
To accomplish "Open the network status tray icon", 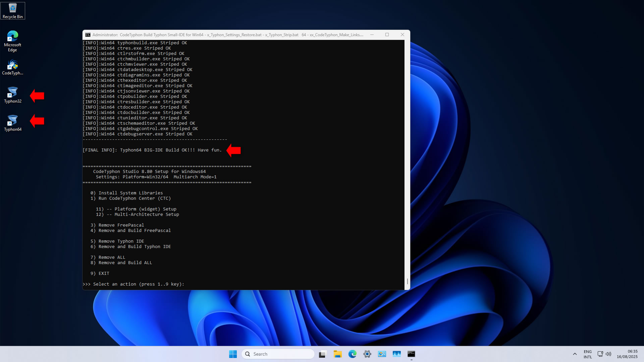I will (600, 354).
